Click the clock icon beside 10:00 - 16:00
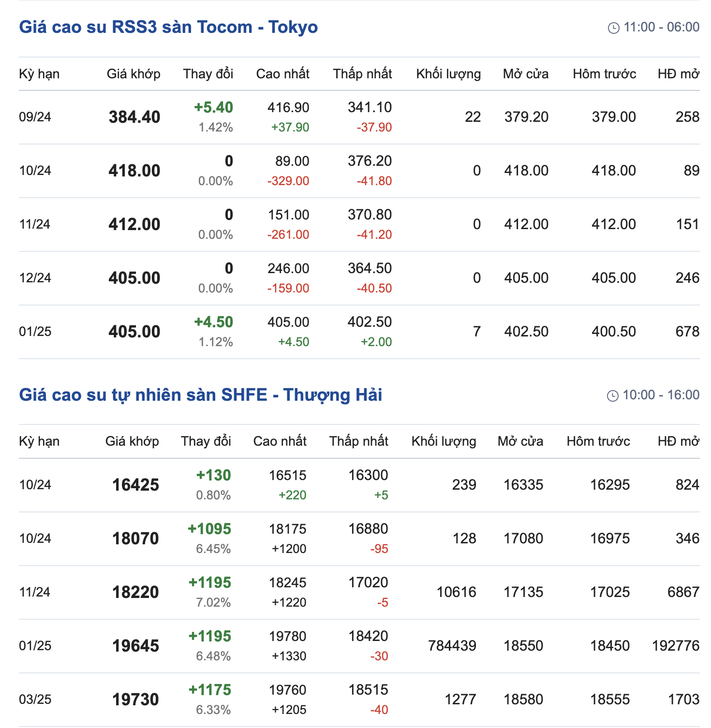The height and width of the screenshot is (728, 711). coord(612,396)
